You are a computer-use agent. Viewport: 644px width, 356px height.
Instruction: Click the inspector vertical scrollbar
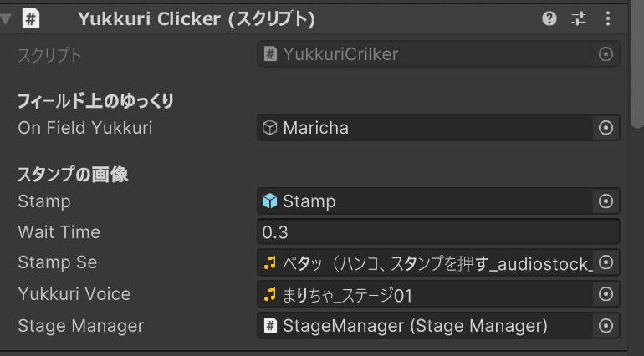click(637, 66)
